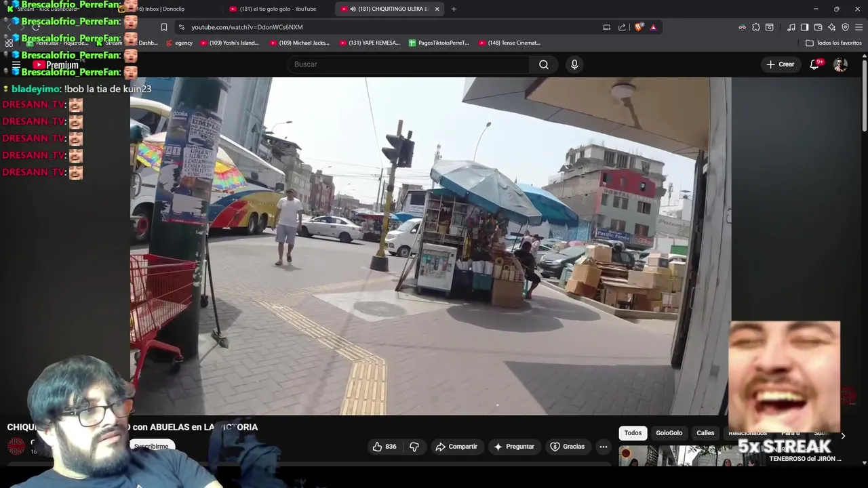
Task: Open a new browser tab
Action: click(454, 9)
